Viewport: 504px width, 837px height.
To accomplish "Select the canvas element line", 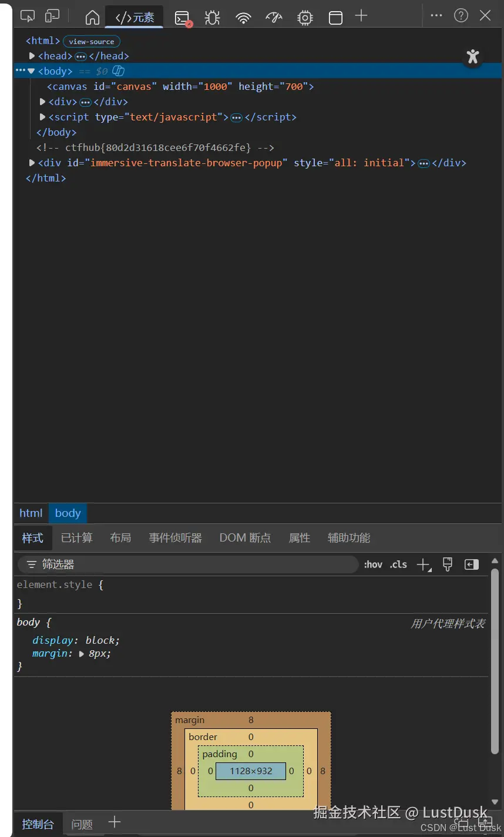I will coord(180,86).
